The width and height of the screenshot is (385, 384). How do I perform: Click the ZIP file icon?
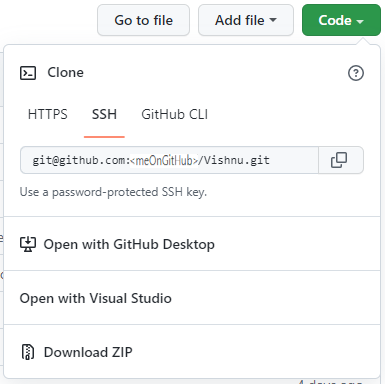click(x=28, y=352)
